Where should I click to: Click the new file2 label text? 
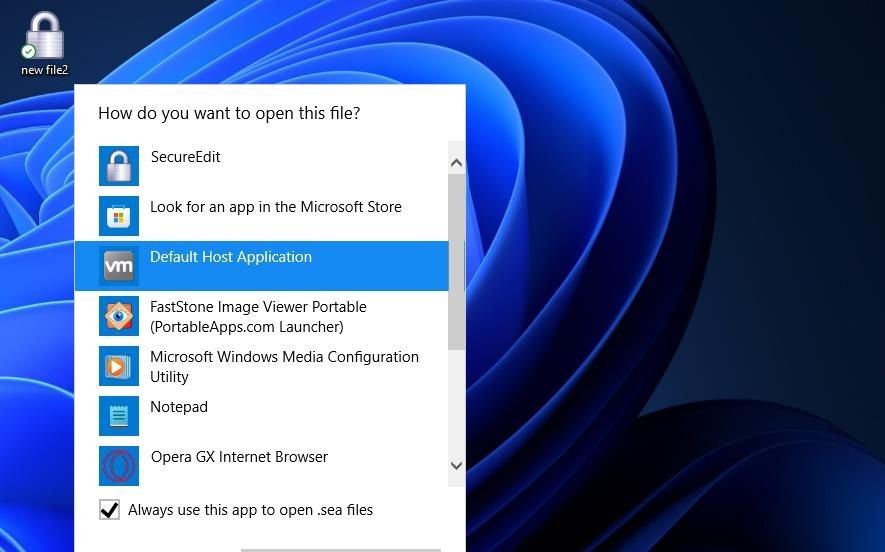click(x=45, y=70)
